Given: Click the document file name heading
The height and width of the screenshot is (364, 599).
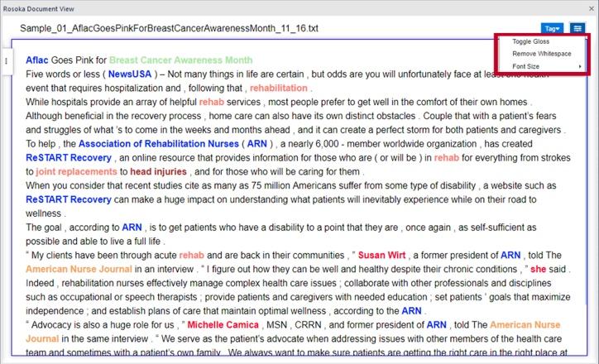Looking at the screenshot, I should (169, 28).
